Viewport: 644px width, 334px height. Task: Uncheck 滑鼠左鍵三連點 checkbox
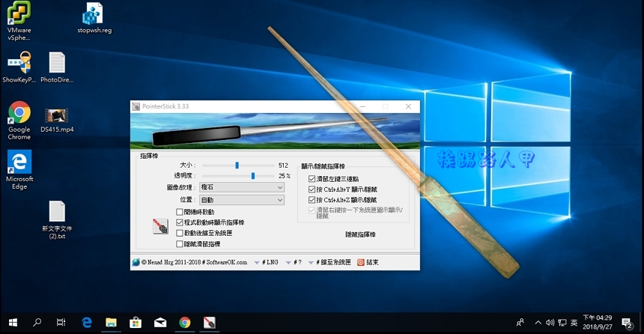click(312, 179)
